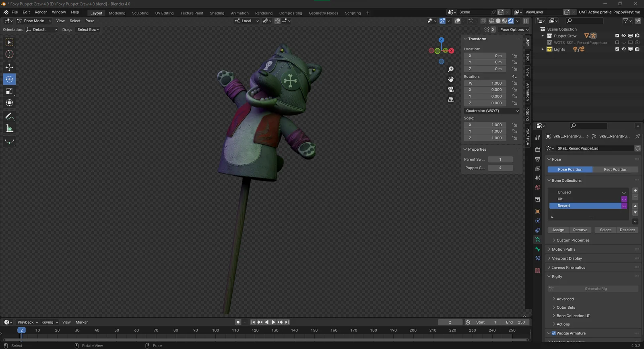Lock the Scale Z value
This screenshot has height=349, width=644.
(514, 138)
